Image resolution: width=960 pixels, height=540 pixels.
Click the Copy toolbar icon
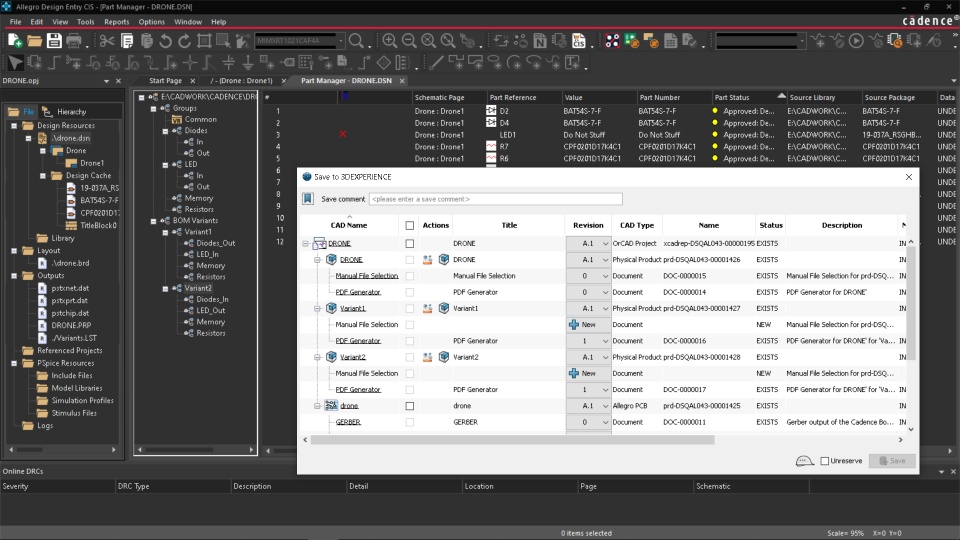click(127, 41)
